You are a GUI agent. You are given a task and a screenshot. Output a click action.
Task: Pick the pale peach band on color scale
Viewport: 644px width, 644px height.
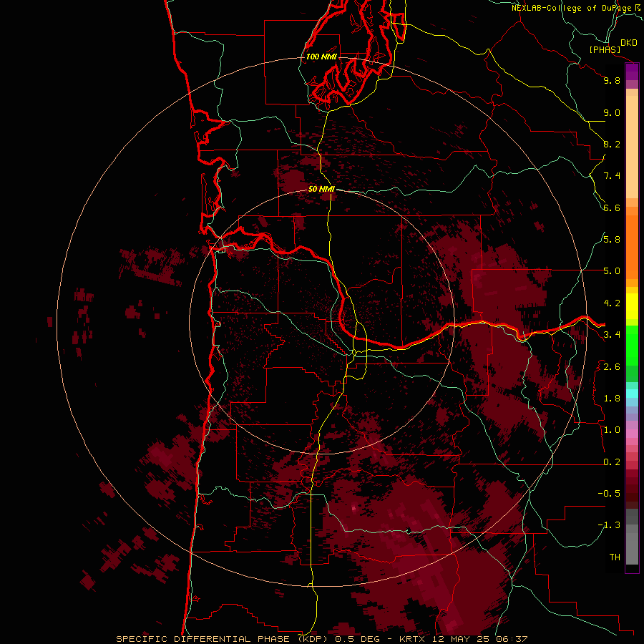632,147
